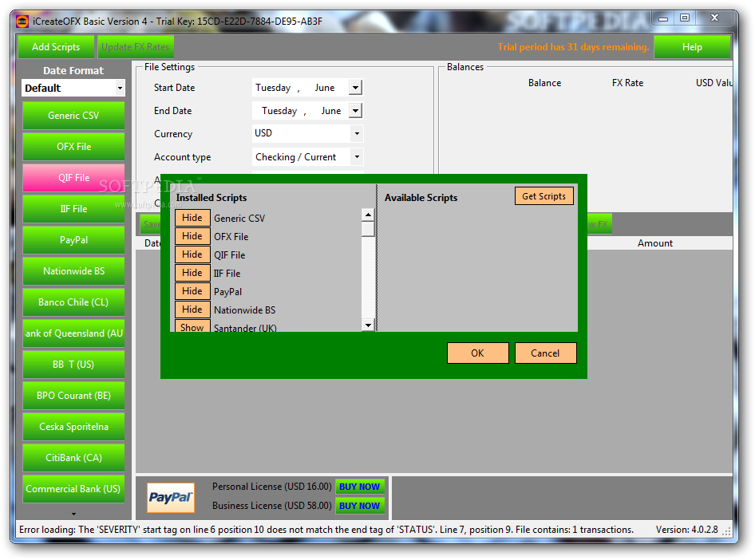
Task: Click the 'Error loading' status bar message
Action: point(326,530)
